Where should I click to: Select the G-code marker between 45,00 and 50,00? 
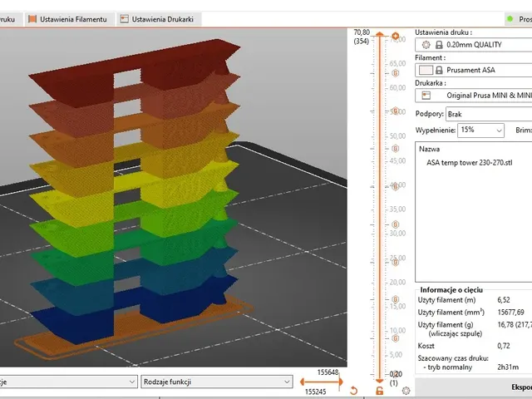pos(396,148)
